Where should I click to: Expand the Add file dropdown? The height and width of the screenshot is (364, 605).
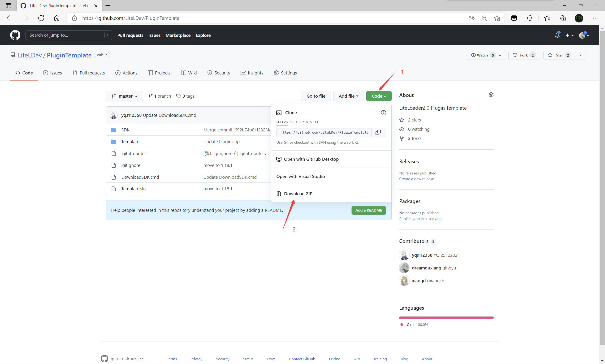point(348,96)
